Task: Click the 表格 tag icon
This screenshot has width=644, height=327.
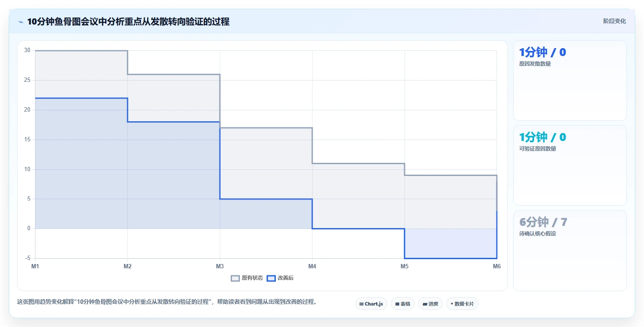Action: point(397,304)
